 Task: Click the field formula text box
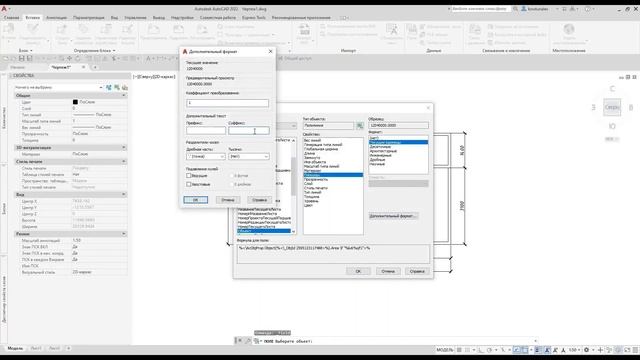[333, 254]
